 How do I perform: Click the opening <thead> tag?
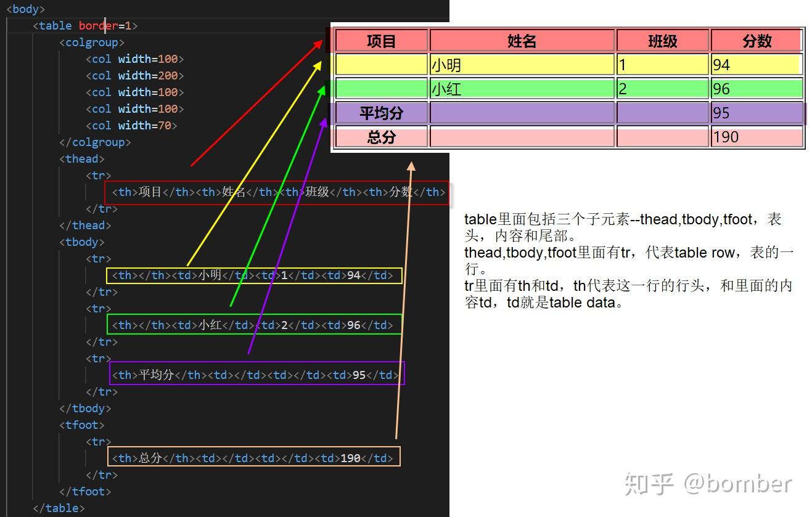click(82, 159)
